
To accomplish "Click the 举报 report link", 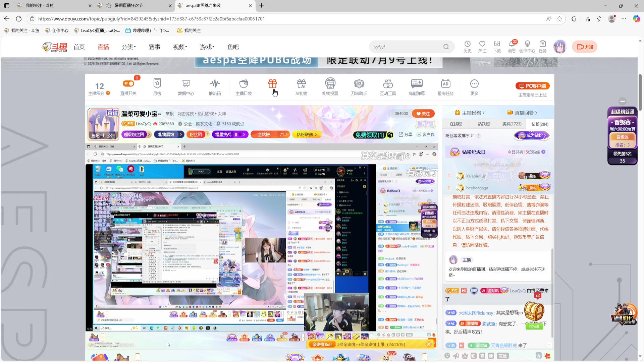I will pos(170,114).
